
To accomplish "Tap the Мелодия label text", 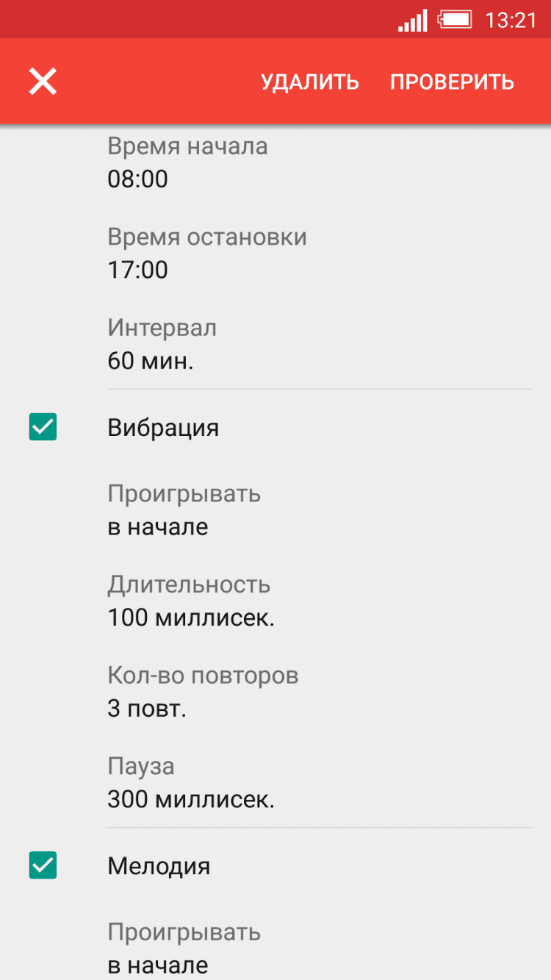I will (159, 866).
